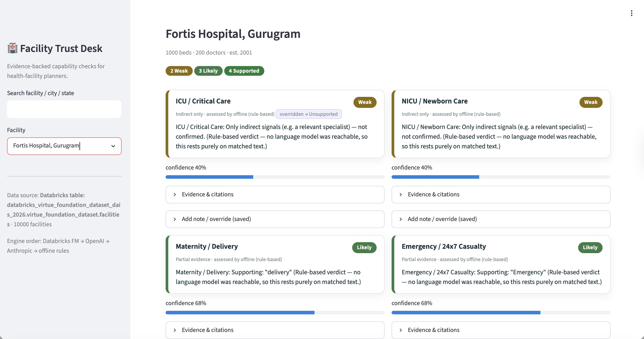The image size is (644, 339).
Task: Click the Maternity card 'Supporting: "delivery"' description
Action: tap(268, 277)
